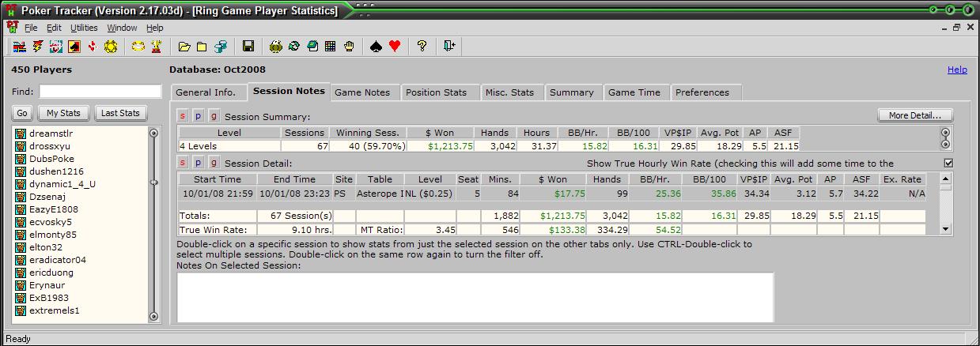Click the 's' button beside Session Summary
Image resolution: width=980 pixels, height=346 pixels.
(183, 116)
